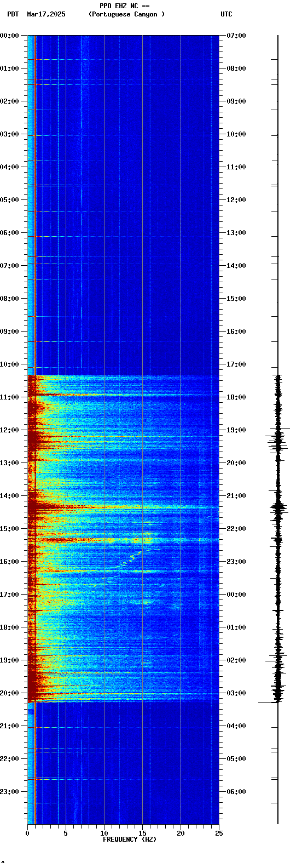
Task: Click the frequency axis tick '5'
Action: click(66, 833)
